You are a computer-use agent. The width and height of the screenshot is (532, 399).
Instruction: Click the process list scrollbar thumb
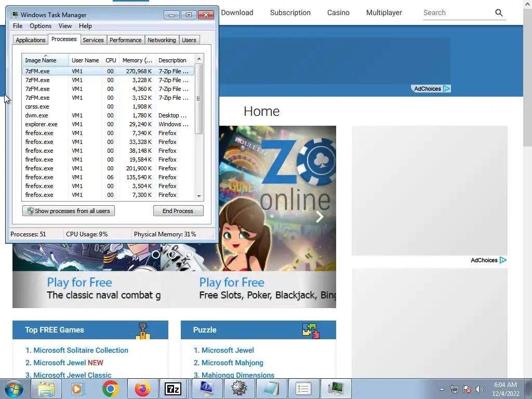click(199, 99)
